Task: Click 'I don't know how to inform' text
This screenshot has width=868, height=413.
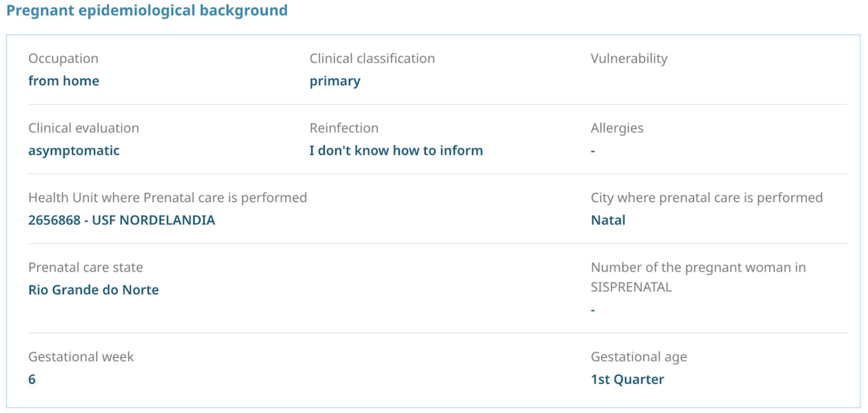Action: pos(396,150)
